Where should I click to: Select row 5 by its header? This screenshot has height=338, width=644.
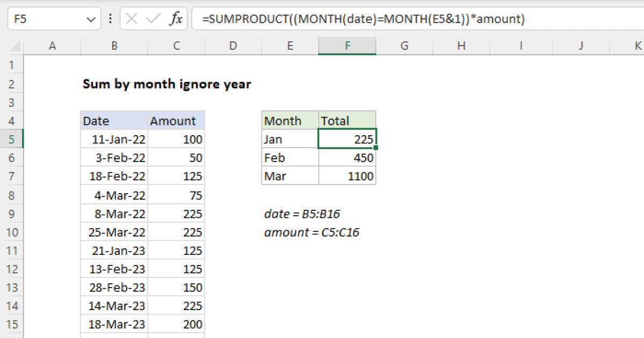(12, 138)
